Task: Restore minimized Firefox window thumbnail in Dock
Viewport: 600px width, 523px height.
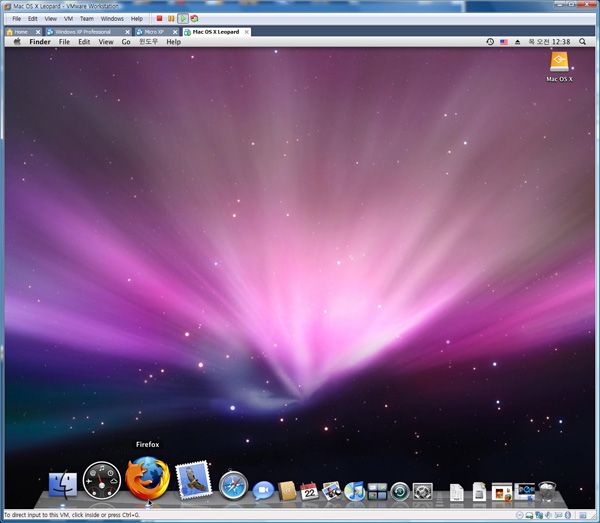Action: tap(502, 492)
